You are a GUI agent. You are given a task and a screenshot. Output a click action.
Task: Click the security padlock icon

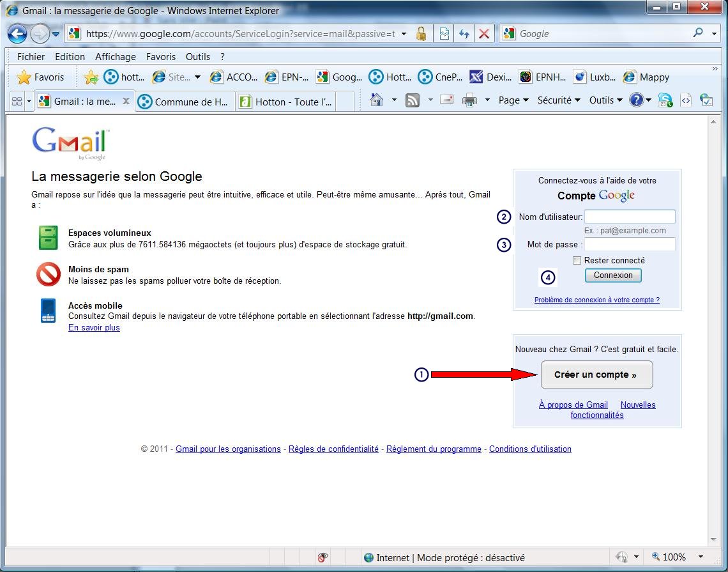421,33
